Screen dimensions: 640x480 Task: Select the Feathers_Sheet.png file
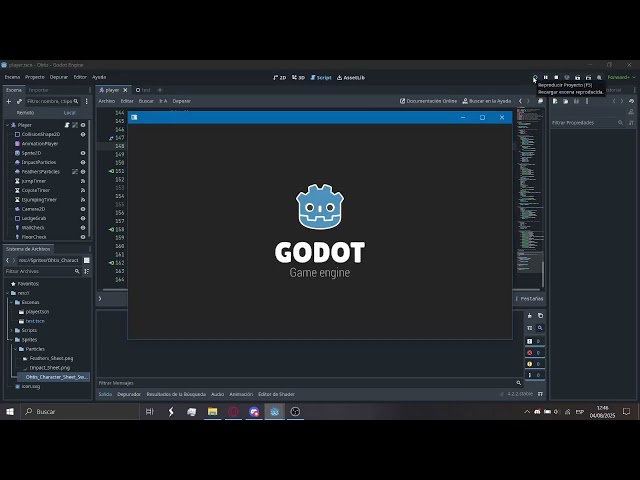48,359
